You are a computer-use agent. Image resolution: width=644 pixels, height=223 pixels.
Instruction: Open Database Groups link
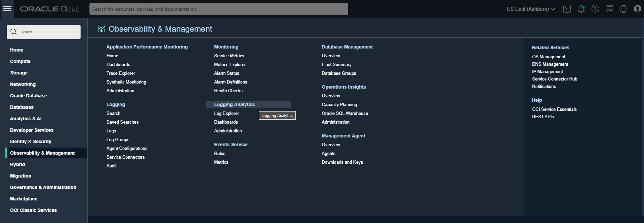(x=339, y=73)
